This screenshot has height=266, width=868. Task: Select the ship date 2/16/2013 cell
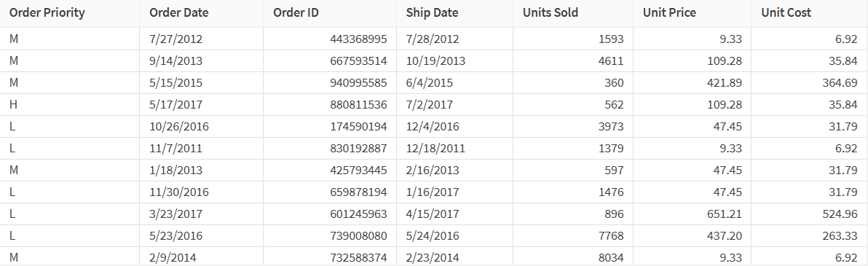(x=455, y=170)
